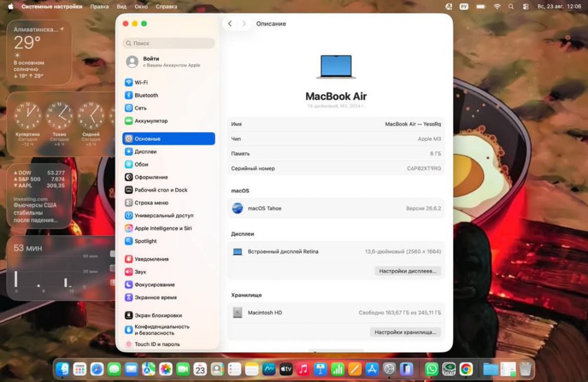Click the macOS Tahoe row

pos(336,208)
